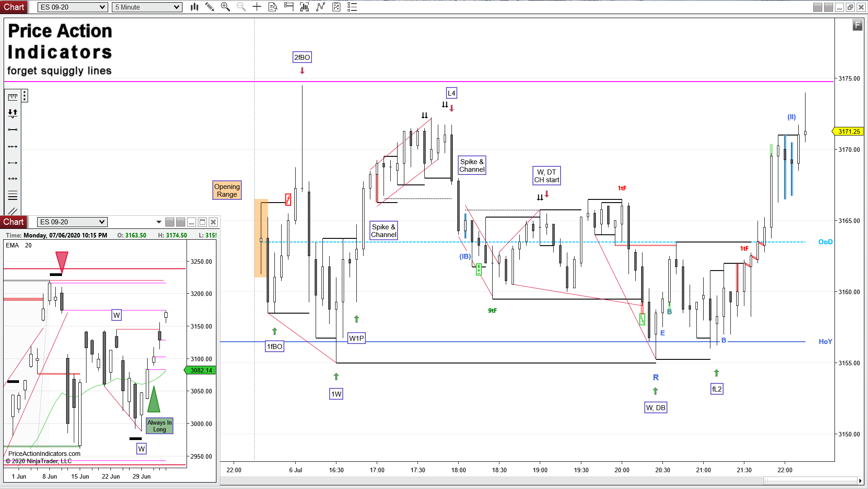
Task: Activate the zoom in magnifier
Action: click(225, 7)
